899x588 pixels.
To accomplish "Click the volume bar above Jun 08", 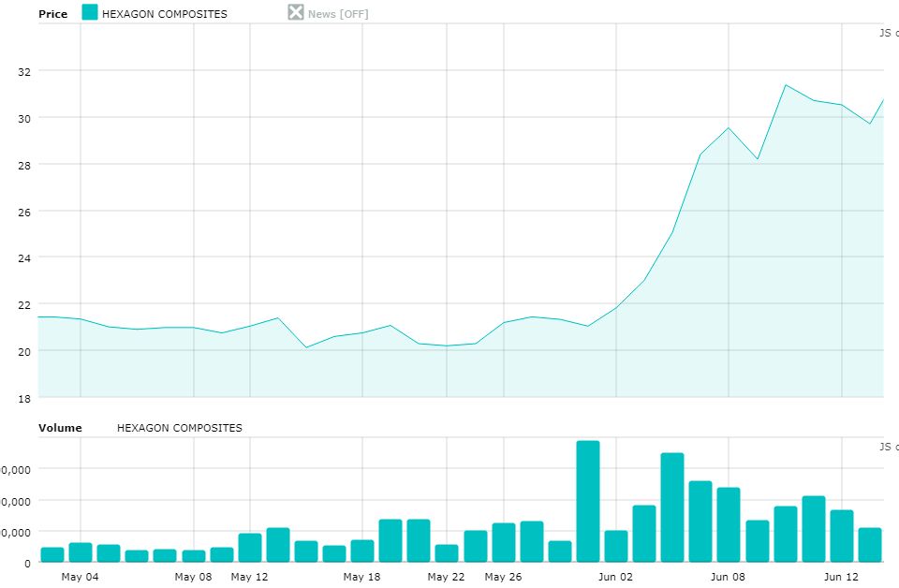I will tap(729, 524).
